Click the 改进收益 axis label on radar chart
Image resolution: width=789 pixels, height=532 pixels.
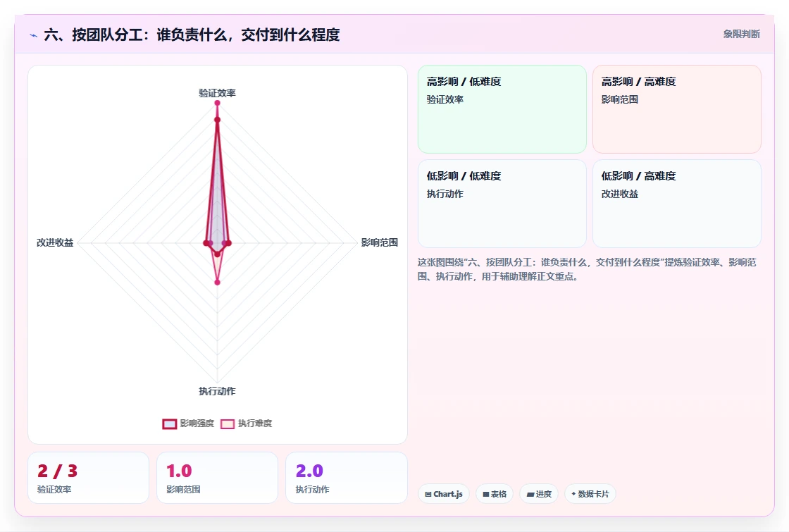(55, 242)
